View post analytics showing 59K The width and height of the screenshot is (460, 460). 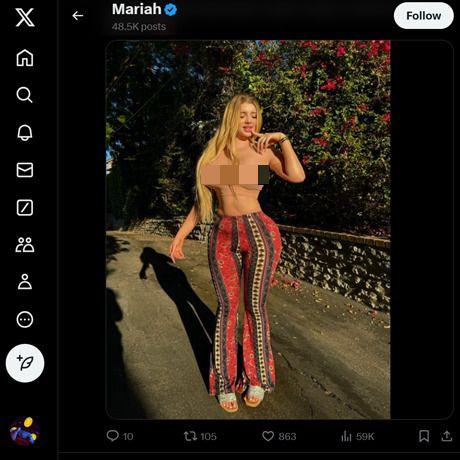pyautogui.click(x=357, y=436)
